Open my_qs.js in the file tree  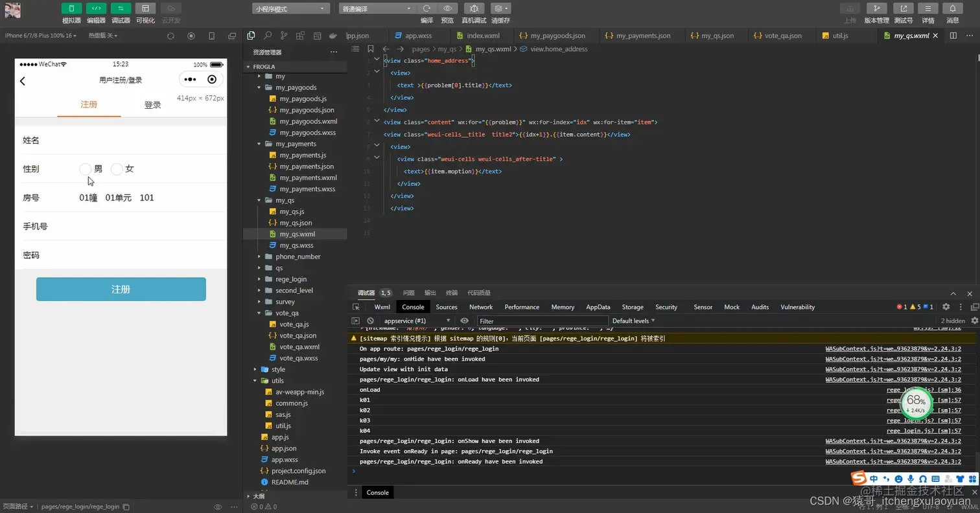point(292,212)
